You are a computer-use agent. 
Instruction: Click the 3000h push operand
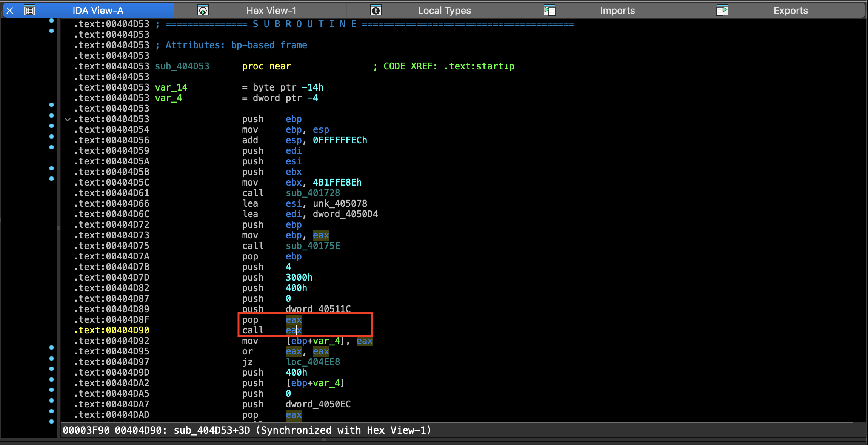click(x=299, y=278)
